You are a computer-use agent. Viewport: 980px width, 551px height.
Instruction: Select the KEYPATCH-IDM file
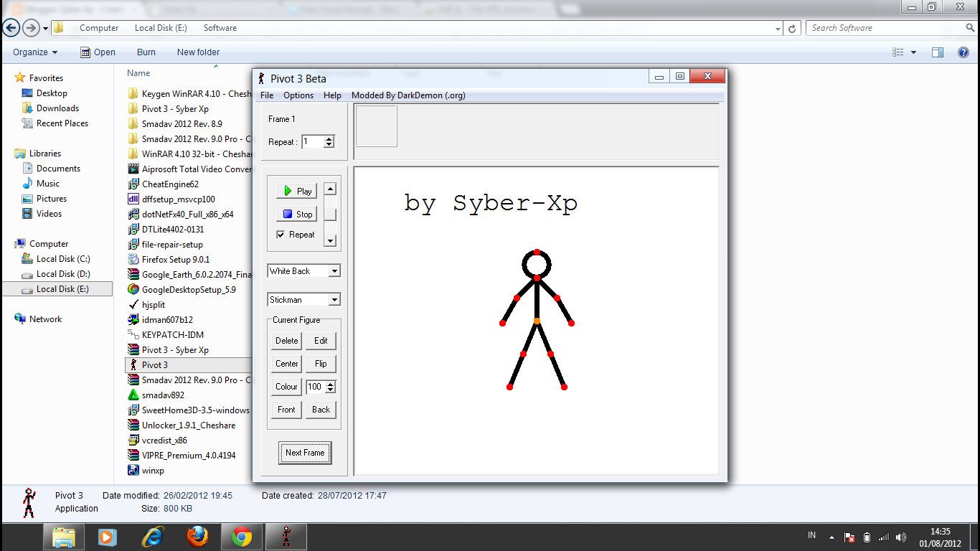[x=166, y=335]
